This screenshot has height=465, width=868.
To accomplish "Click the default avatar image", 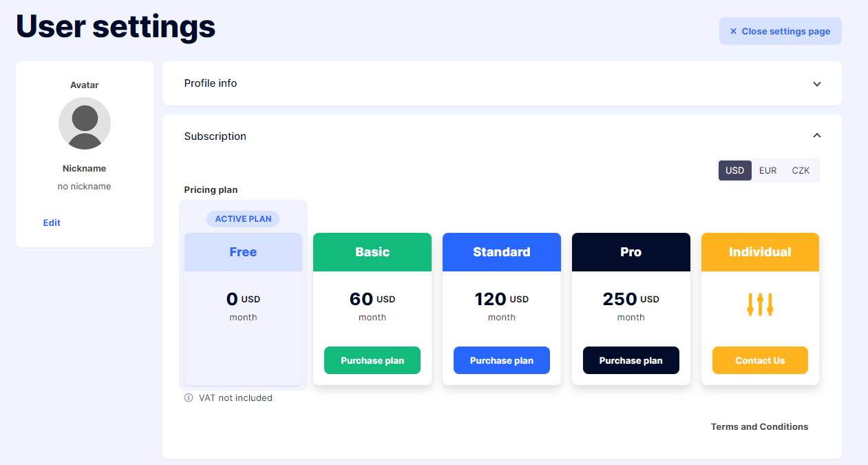I will [x=85, y=123].
